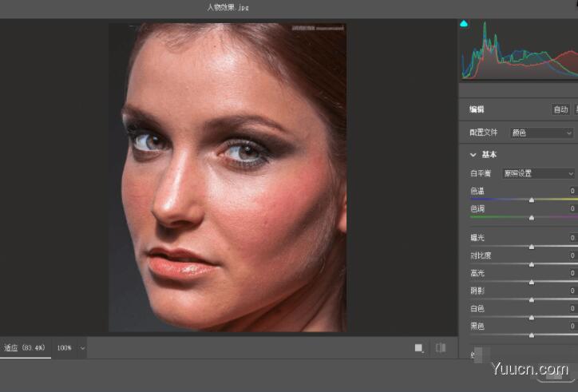Viewport: 578px width, 392px height.
Task: Click the 对比度 contrast slider handle
Action: [532, 264]
